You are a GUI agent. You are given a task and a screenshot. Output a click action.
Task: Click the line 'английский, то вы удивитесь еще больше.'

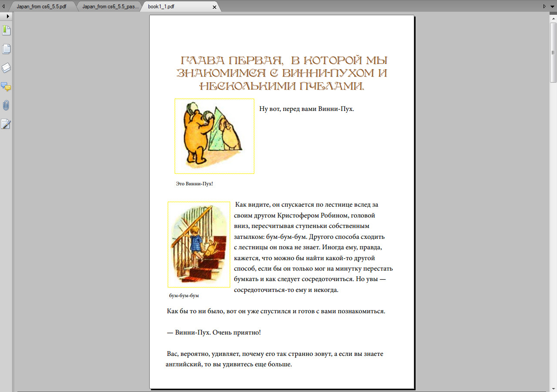[x=229, y=364]
